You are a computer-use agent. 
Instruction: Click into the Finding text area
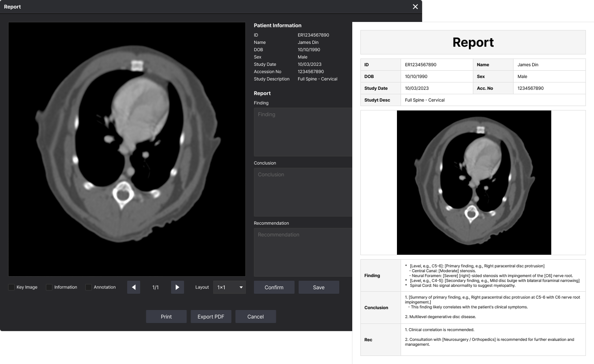tap(303, 132)
